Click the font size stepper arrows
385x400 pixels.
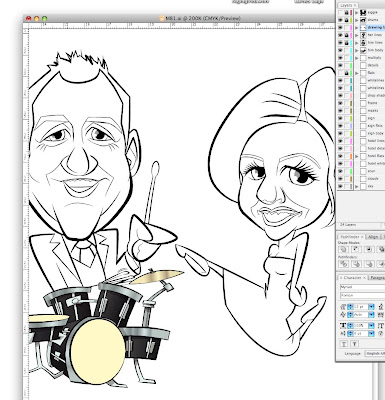point(350,307)
